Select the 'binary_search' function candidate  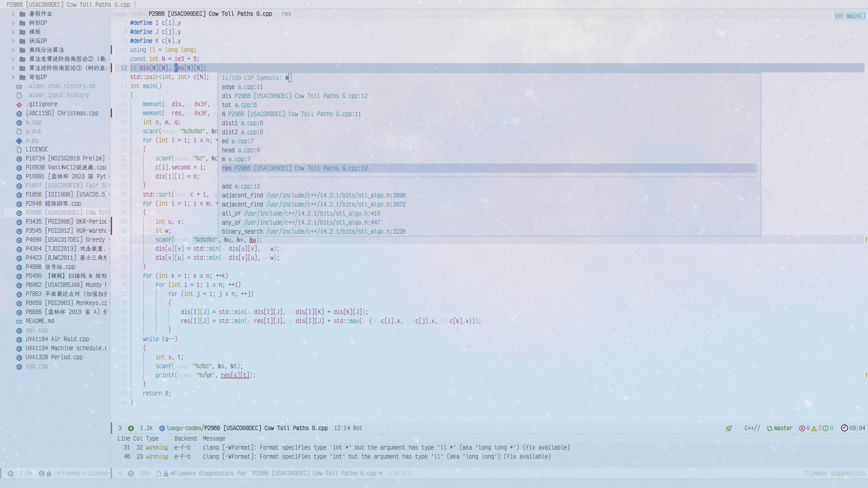tap(489, 232)
